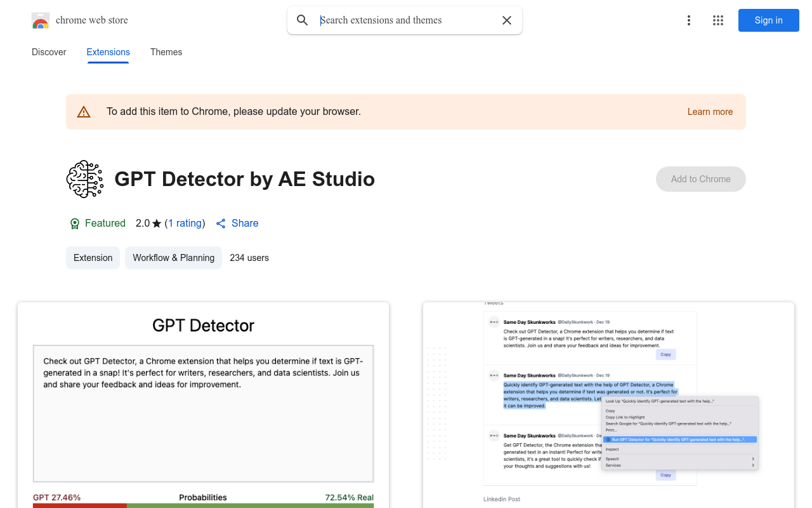Click the GPT Detector by AE Studio heading
The image size is (812, 508).
[x=244, y=179]
